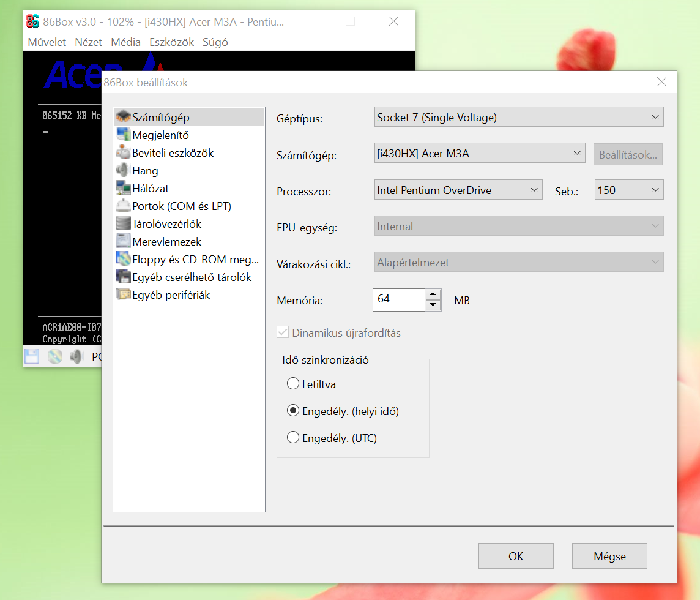
Task: Open the Portok (COM és LPT) icon
Action: (x=123, y=206)
